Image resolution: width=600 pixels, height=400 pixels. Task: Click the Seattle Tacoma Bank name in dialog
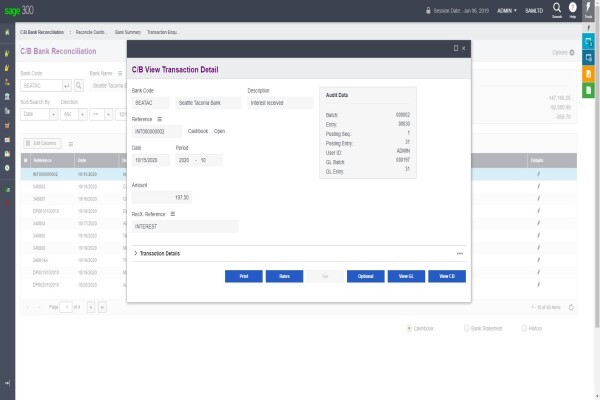pos(209,103)
